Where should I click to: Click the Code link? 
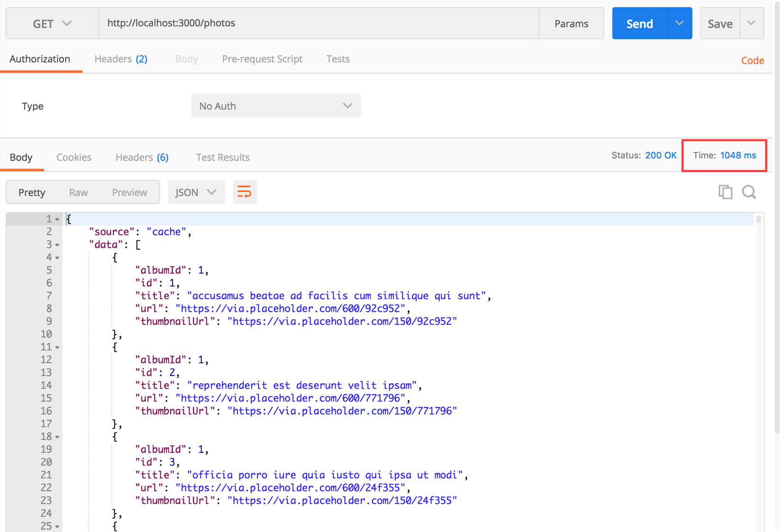752,60
